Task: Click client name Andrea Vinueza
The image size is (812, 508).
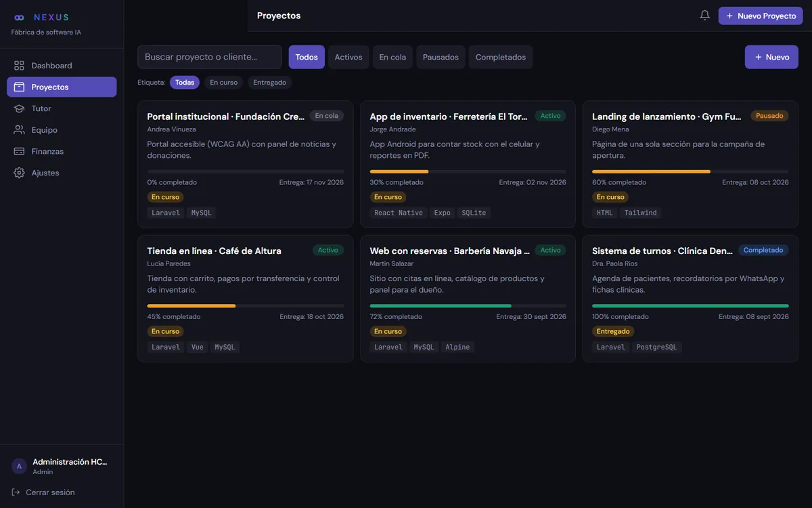Action: pyautogui.click(x=172, y=129)
